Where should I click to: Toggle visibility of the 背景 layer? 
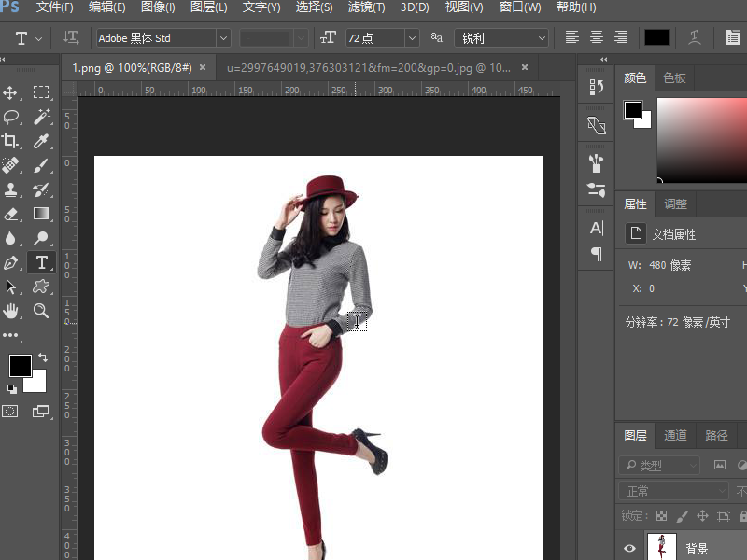[x=629, y=548]
